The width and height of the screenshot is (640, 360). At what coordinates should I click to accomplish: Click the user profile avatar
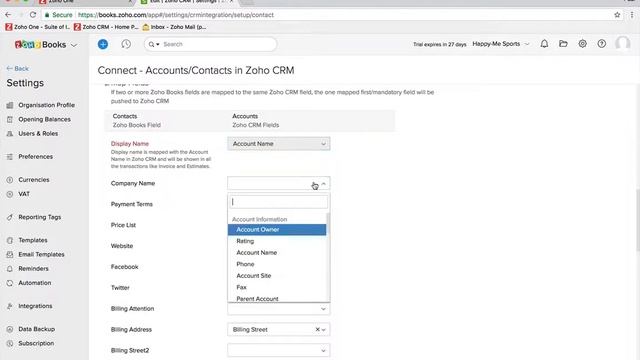click(623, 44)
